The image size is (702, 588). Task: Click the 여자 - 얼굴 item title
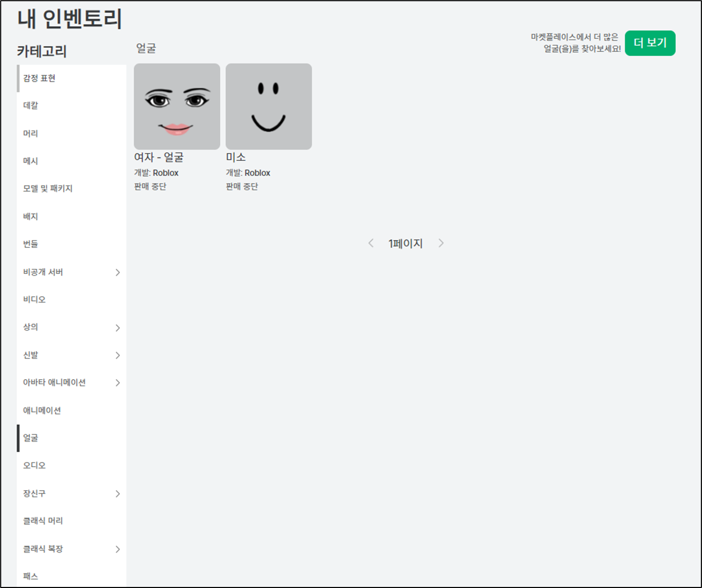(159, 157)
